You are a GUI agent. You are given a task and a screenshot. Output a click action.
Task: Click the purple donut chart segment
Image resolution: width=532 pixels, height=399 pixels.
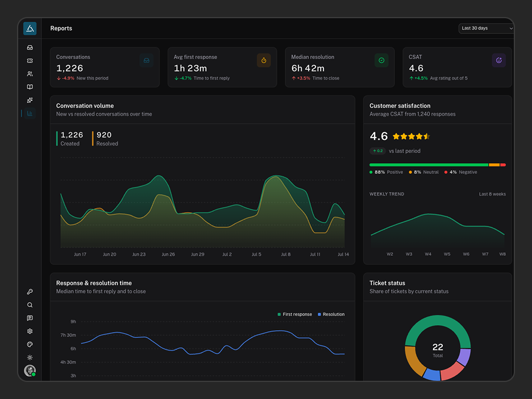(464, 357)
